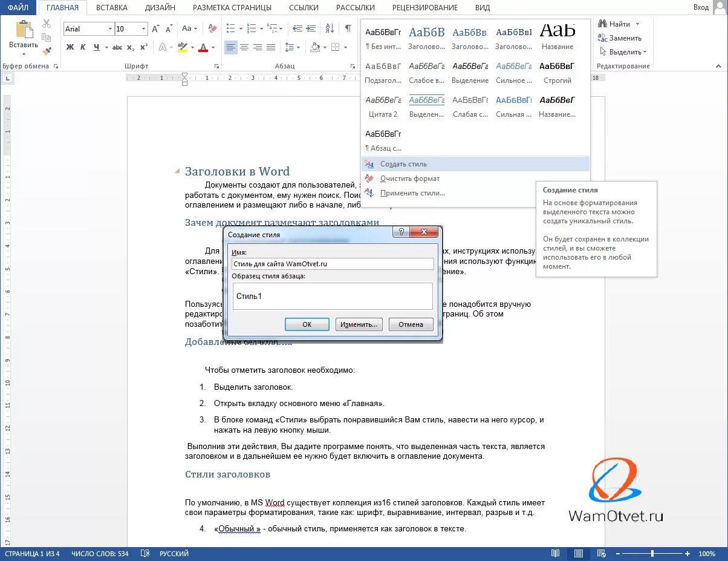728x561 pixels.
Task: Open the Change Case (Aa) dropdown
Action: (189, 28)
